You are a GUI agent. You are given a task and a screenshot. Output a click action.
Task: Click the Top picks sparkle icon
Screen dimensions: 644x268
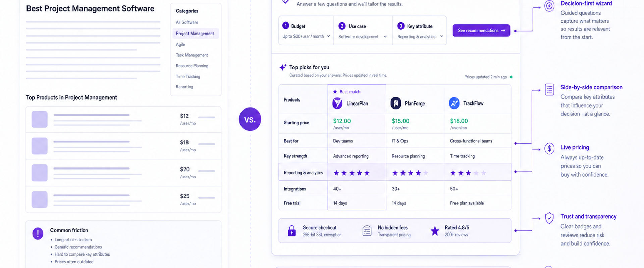283,67
